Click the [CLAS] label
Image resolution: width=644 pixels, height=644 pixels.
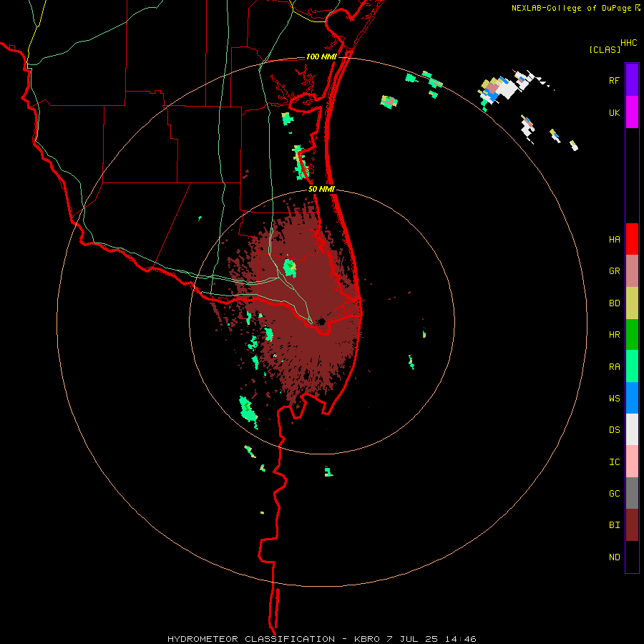coord(605,49)
